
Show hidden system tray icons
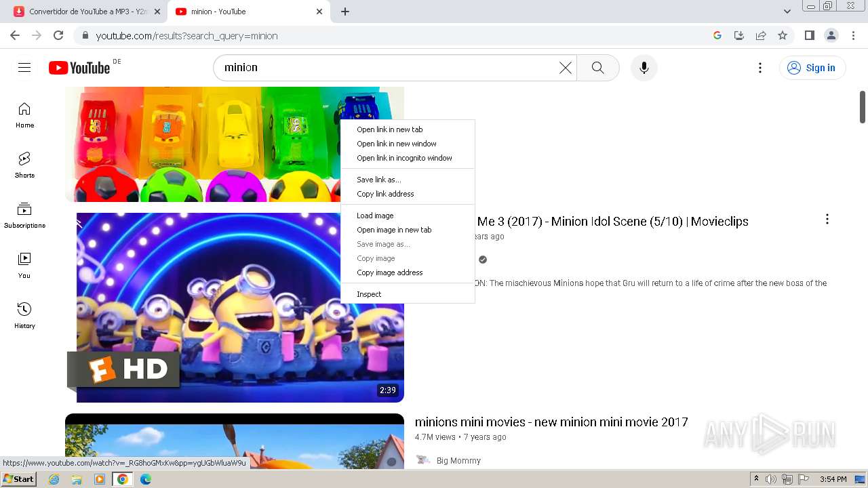756,479
